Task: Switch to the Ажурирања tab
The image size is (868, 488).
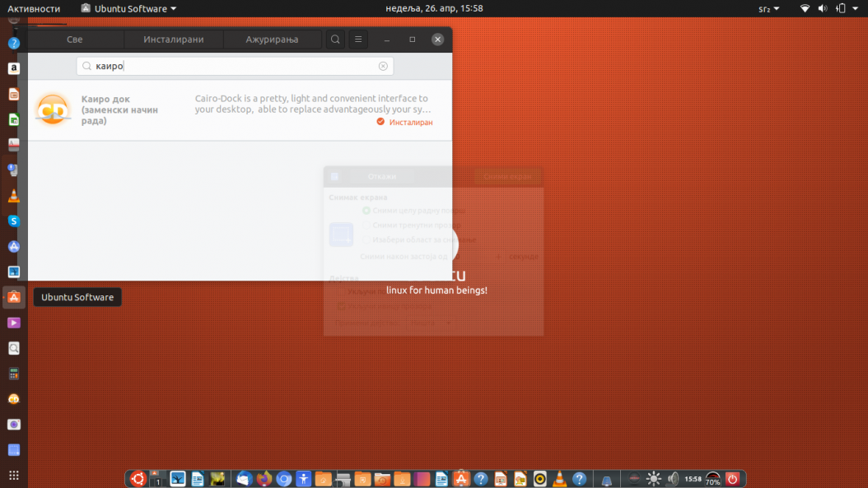Action: click(272, 40)
